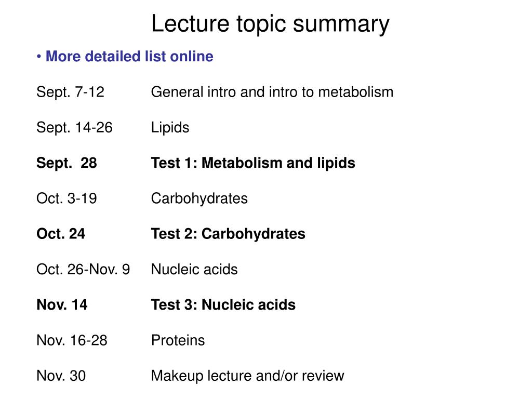Select the 'Oct. 3-19' date entry
Screen dimensions: 532x399
tap(66, 198)
